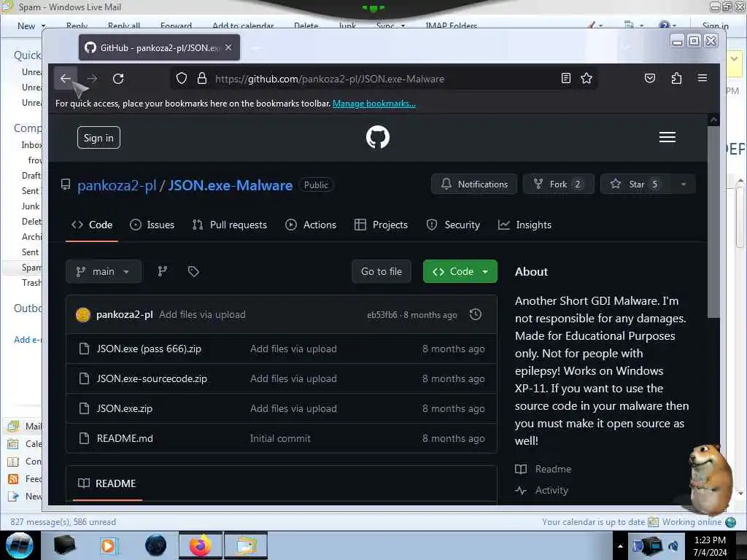Open JSON.exe-sourcecode.zip file
This screenshot has height=560, width=747.
click(152, 378)
